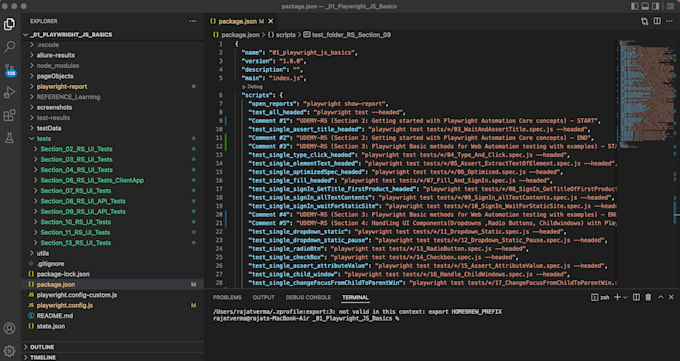The width and height of the screenshot is (680, 361).
Task: Expand the OUTLINE section
Action: pos(42,347)
